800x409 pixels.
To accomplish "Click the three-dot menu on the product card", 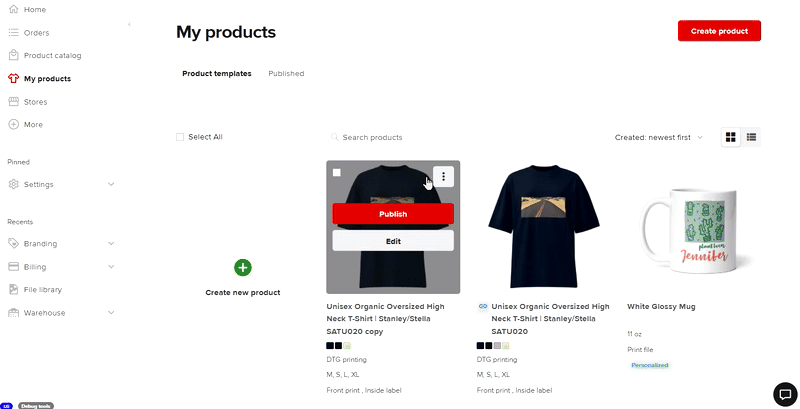I will click(444, 176).
